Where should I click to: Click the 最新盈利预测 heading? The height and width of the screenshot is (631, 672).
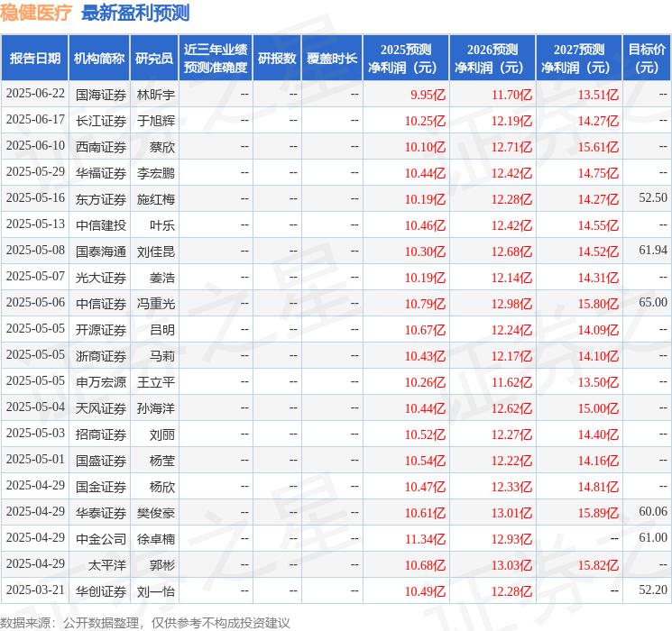click(x=135, y=13)
